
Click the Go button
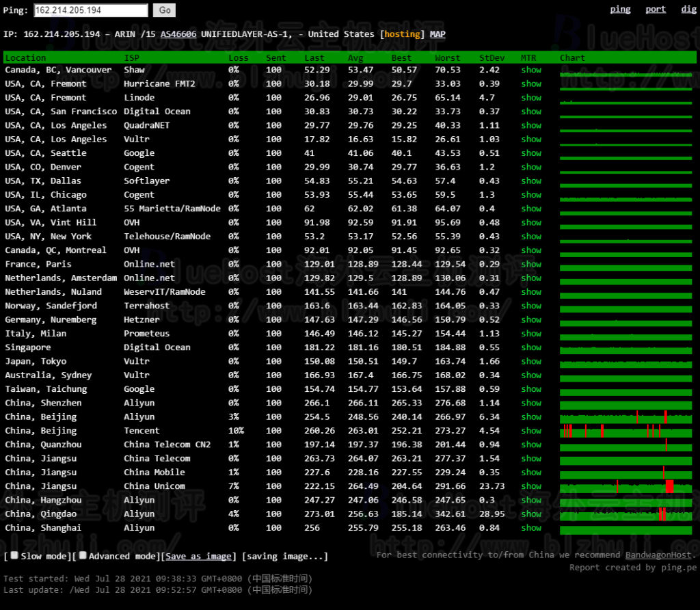164,10
